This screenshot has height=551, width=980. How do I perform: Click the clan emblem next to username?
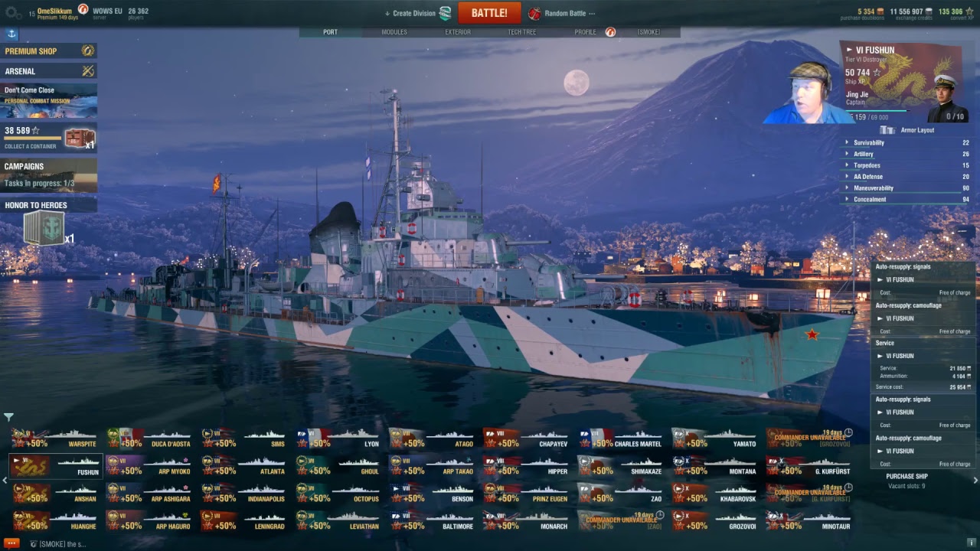coord(83,10)
